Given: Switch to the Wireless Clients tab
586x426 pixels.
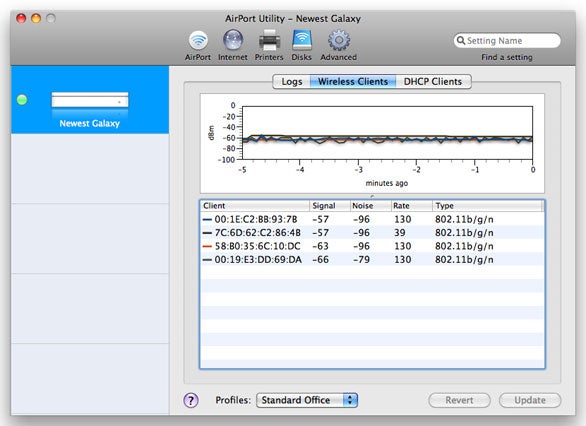Looking at the screenshot, I should coord(353,81).
